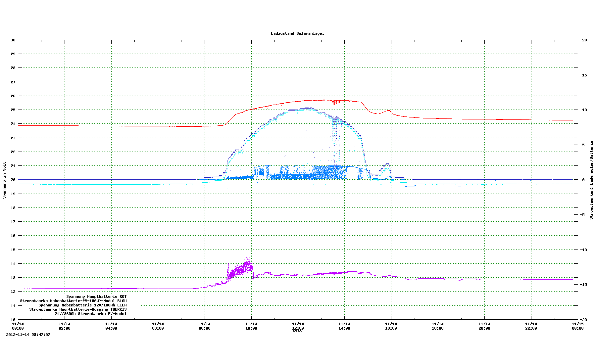
Task: Click the 25 volt label on left axis
Action: tap(13, 110)
